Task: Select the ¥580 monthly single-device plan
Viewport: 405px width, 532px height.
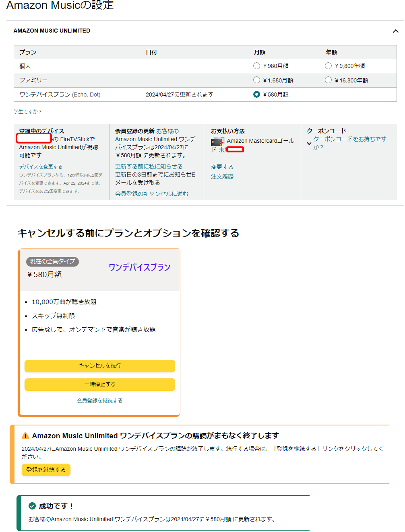Action: pos(256,94)
